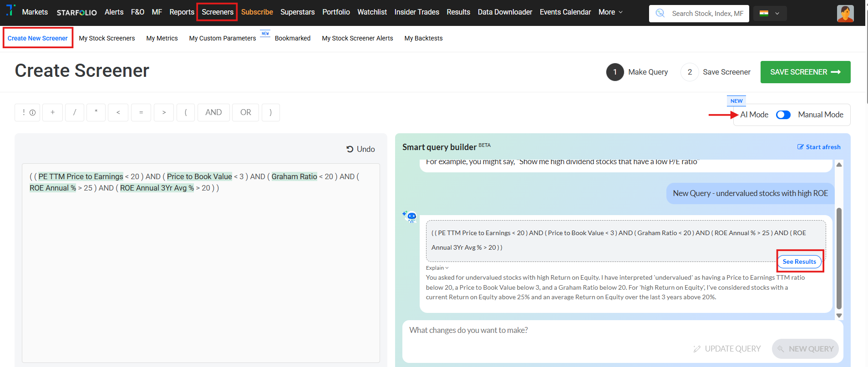Image resolution: width=868 pixels, height=367 pixels.
Task: Toggle between AI Mode and Manual Mode
Action: [783, 115]
